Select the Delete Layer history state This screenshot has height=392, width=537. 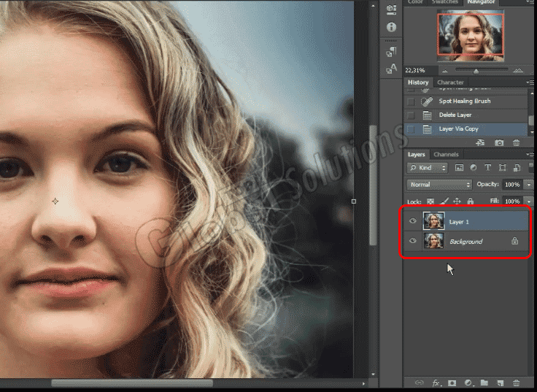[x=465, y=115]
